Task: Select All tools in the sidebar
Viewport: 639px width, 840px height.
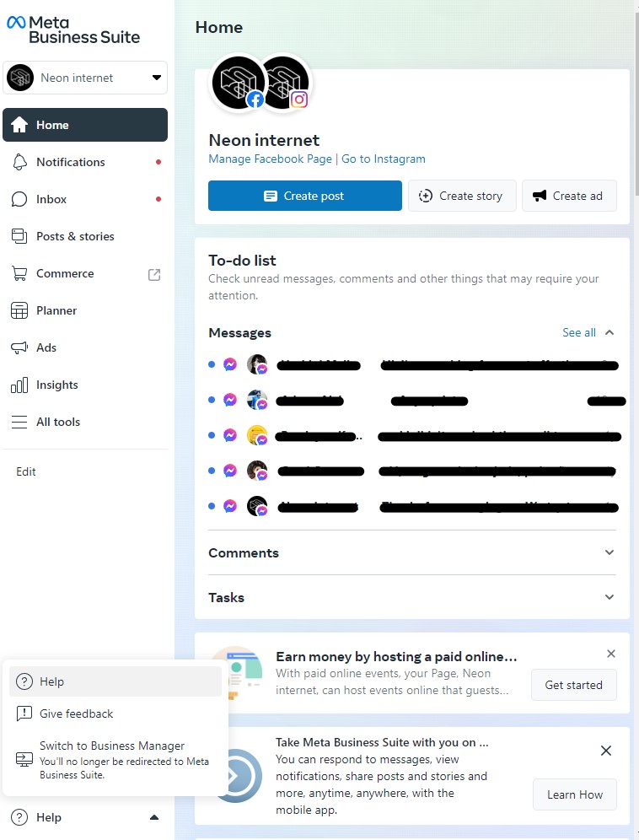Action: [85, 423]
